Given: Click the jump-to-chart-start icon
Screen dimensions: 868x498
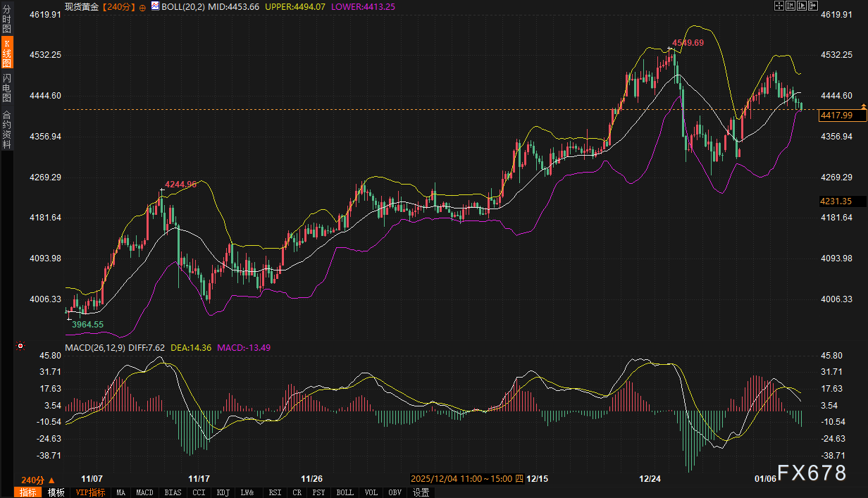Looking at the screenshot, I should tap(790, 6).
